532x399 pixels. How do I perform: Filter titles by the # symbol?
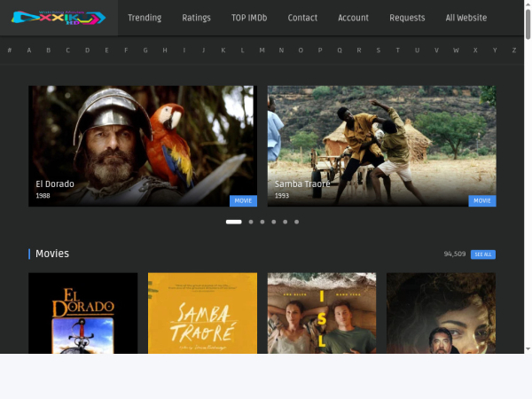10,51
